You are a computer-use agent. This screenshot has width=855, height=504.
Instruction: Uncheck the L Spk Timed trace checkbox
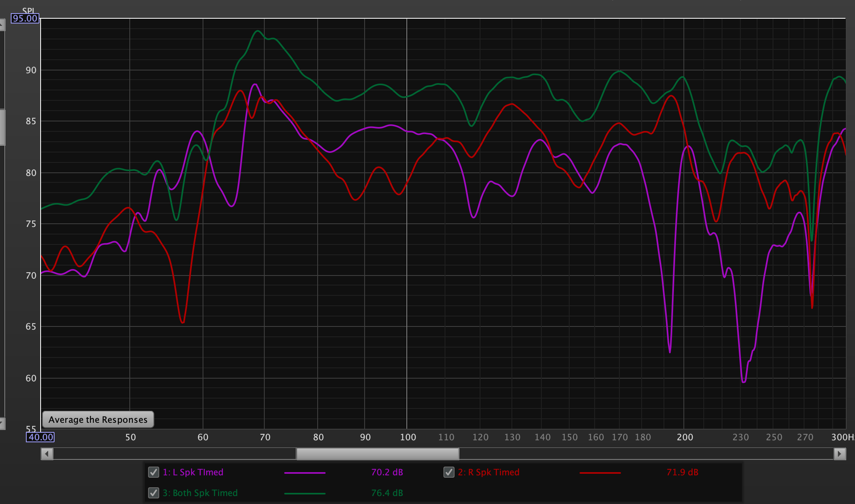(x=154, y=472)
